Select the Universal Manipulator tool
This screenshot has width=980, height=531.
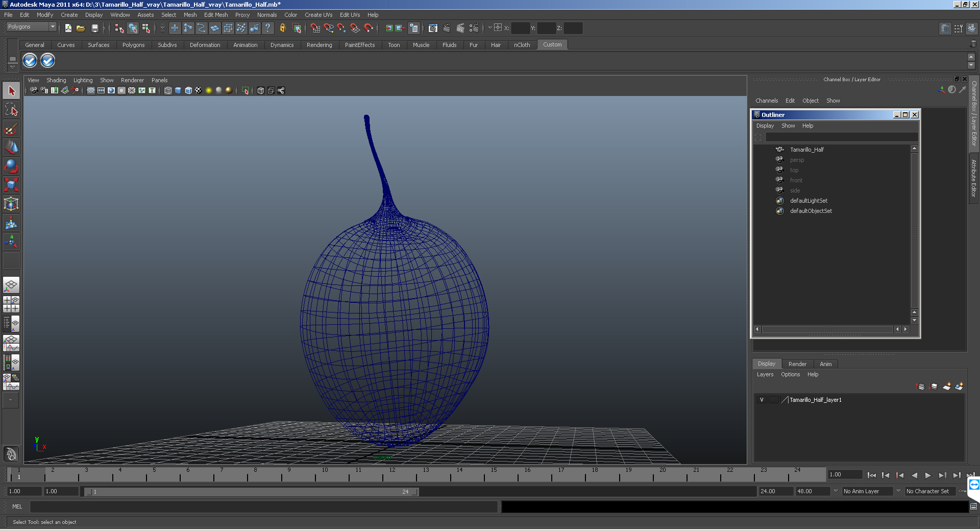point(11,204)
